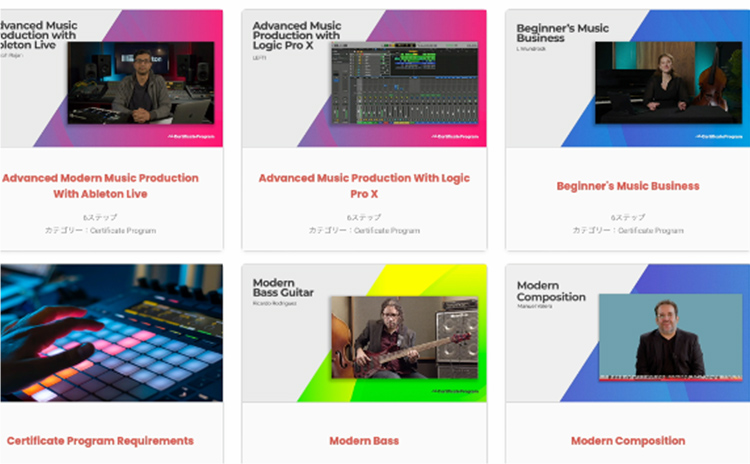
Task: Click 6ステップ text under the Ableton Live card
Action: (x=100, y=217)
